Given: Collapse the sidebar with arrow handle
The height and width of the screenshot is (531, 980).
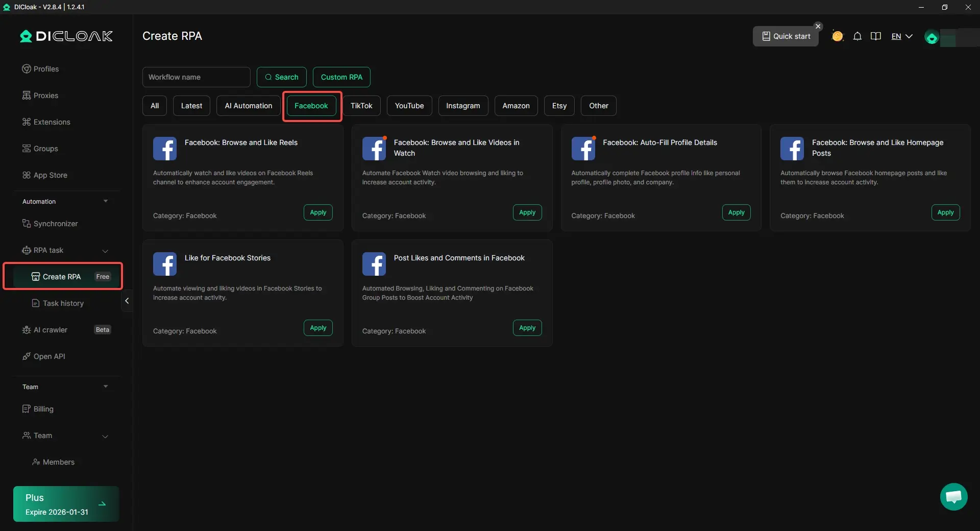Looking at the screenshot, I should click(x=127, y=301).
